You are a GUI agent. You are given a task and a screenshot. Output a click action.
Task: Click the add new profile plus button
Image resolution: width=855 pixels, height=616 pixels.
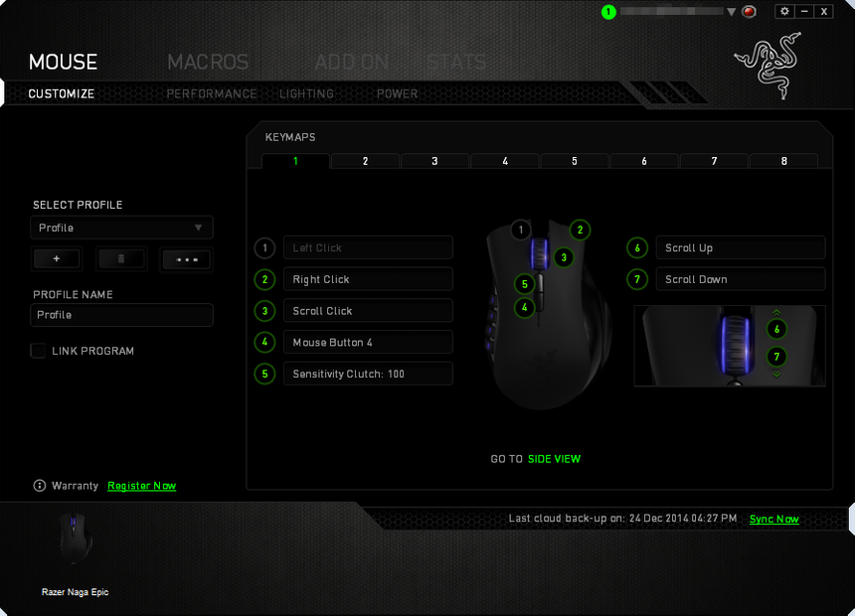tap(57, 258)
